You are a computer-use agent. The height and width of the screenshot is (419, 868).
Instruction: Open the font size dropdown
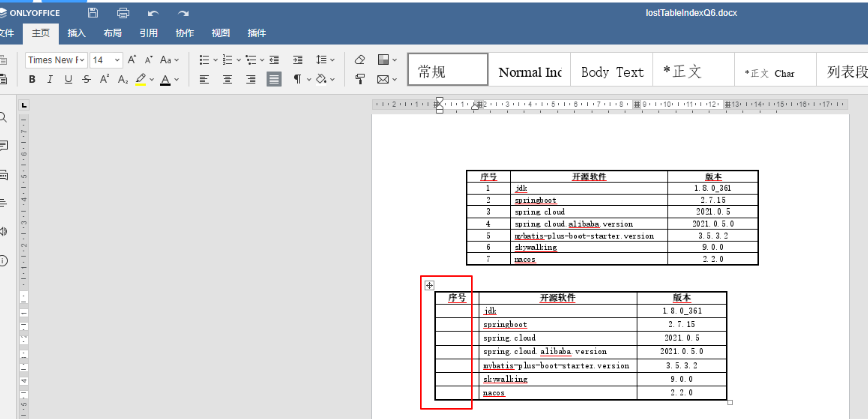[117, 60]
